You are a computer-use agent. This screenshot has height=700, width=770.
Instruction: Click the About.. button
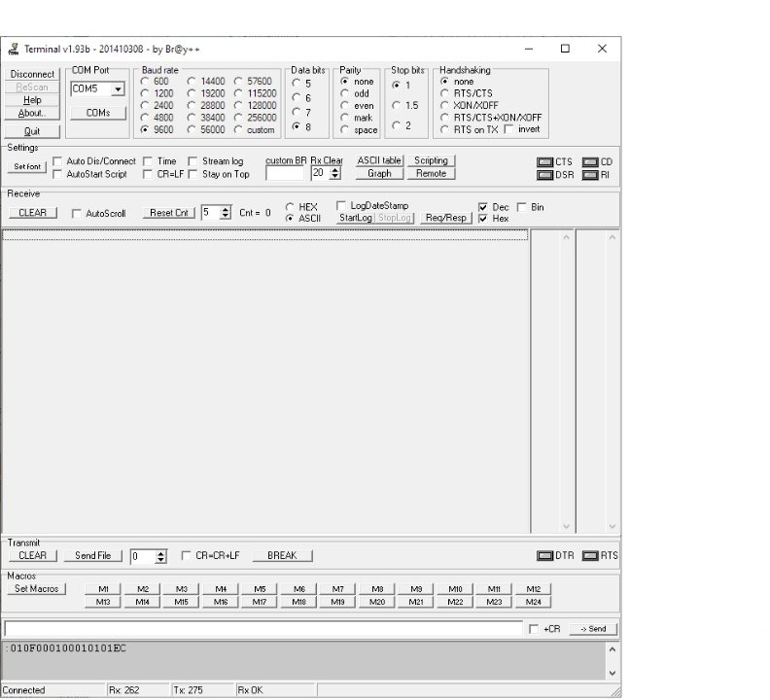coord(32,113)
